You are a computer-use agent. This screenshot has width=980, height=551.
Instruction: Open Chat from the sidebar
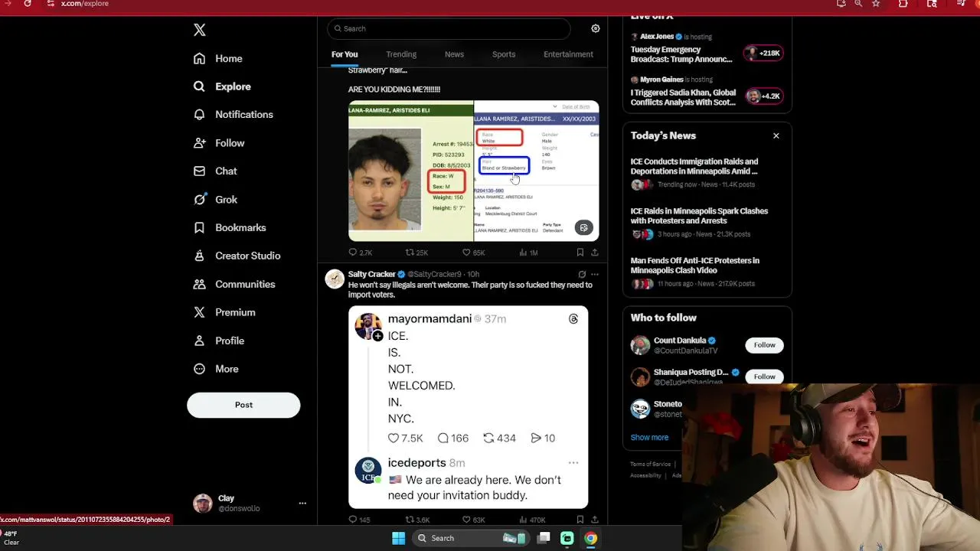(215, 171)
